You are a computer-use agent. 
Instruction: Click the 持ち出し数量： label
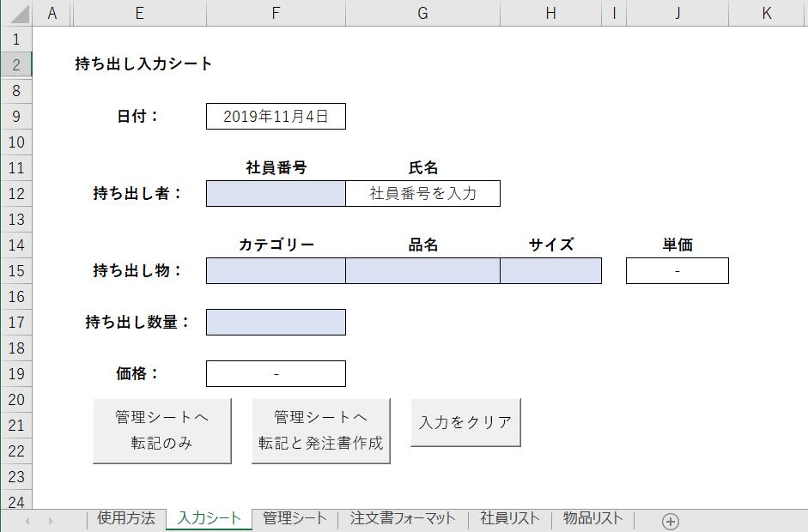tap(137, 323)
